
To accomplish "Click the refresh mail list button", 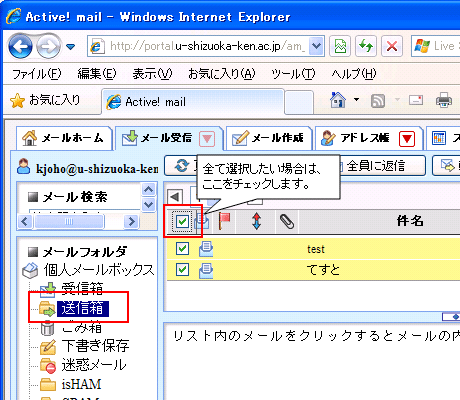I will 182,165.
